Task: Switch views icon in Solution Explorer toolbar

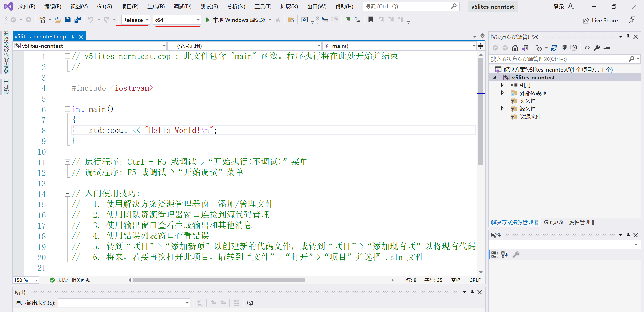Action: (x=525, y=48)
